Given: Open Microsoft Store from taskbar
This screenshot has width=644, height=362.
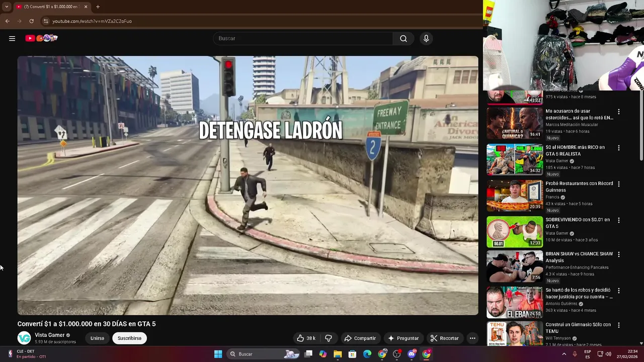Looking at the screenshot, I should click(x=352, y=354).
